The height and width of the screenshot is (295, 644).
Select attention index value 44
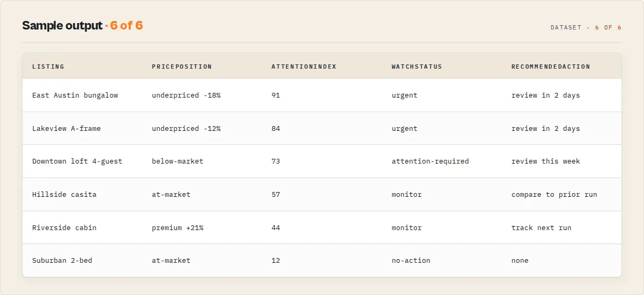point(276,228)
